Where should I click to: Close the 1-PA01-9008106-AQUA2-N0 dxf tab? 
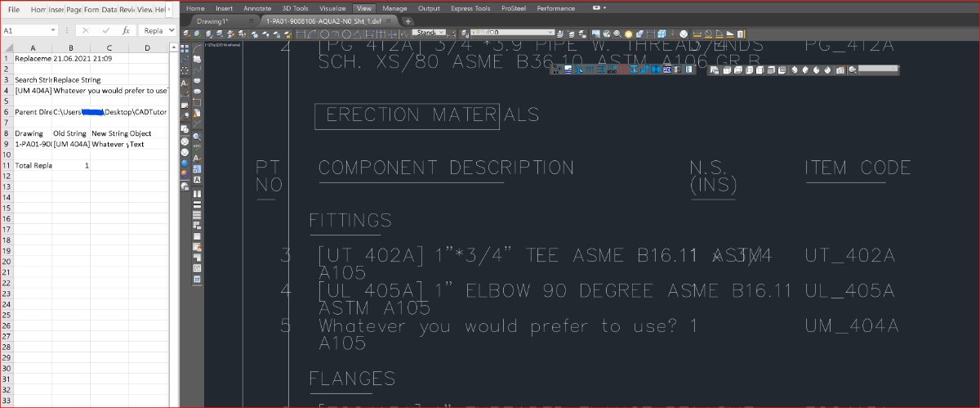pyautogui.click(x=390, y=20)
